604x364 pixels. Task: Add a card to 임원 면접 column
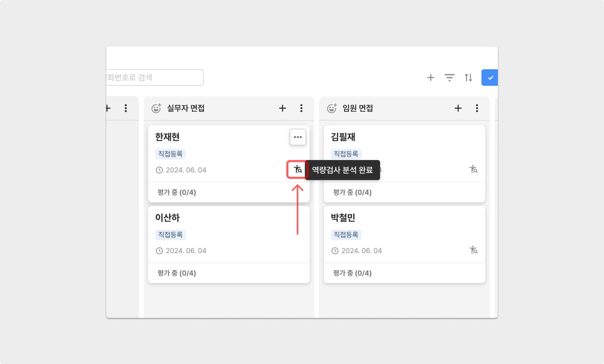(x=458, y=108)
